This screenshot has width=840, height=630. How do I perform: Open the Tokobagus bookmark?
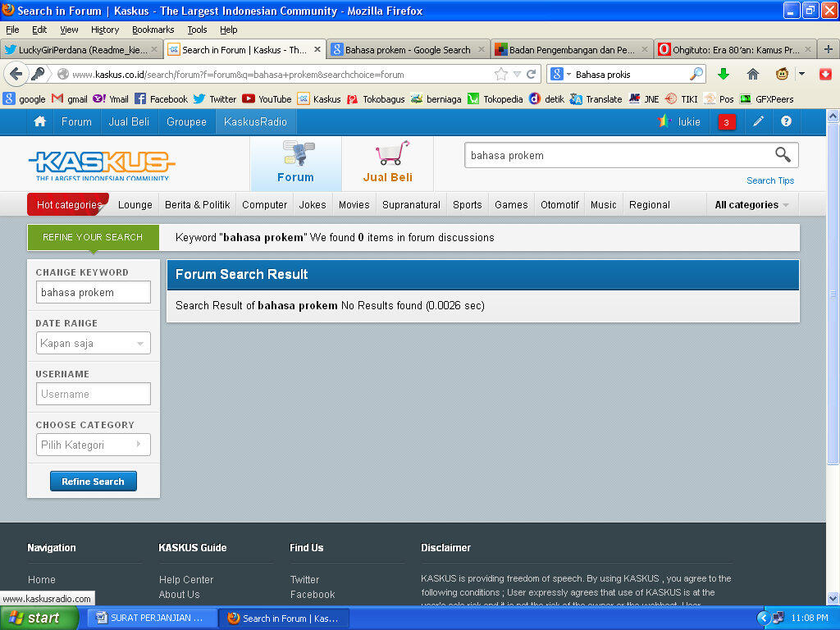coord(376,99)
